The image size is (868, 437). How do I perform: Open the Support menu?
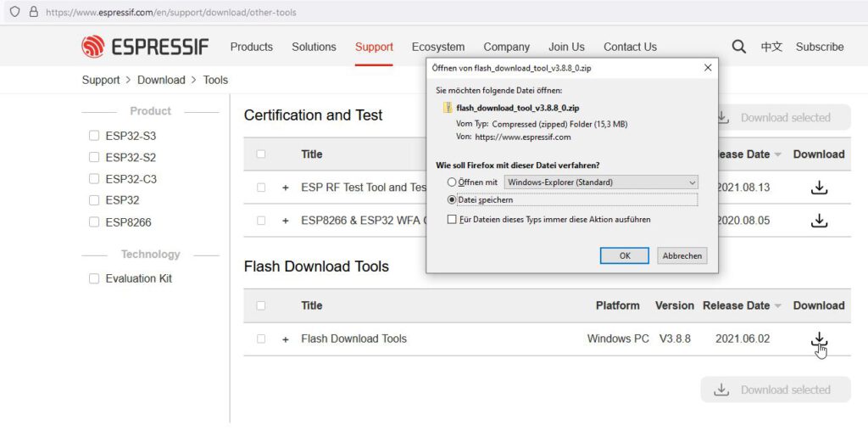point(374,47)
